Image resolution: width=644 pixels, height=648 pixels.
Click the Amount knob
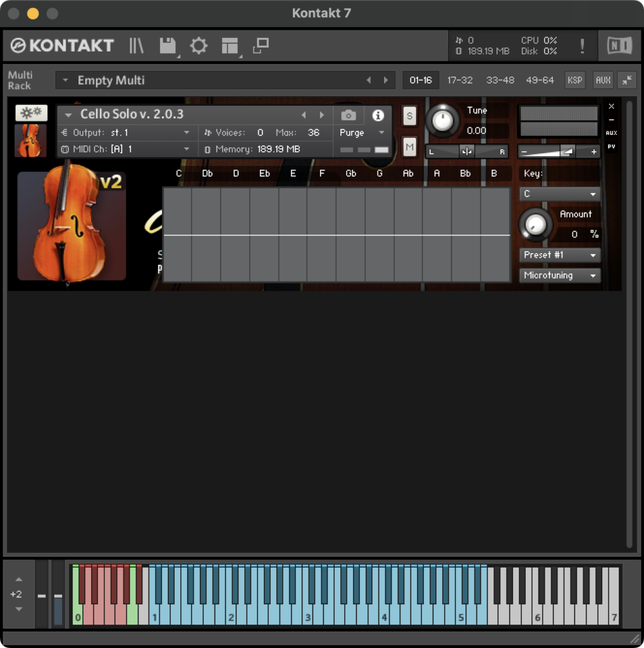coord(535,225)
